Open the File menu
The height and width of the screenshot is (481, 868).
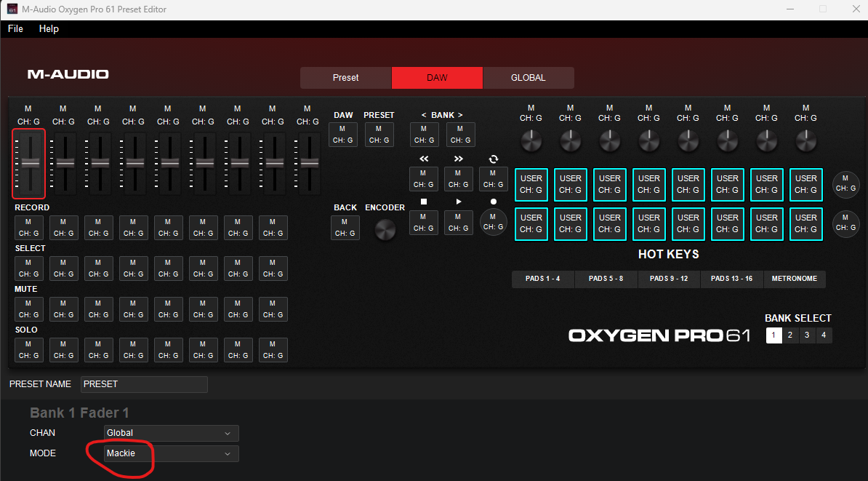[x=15, y=29]
